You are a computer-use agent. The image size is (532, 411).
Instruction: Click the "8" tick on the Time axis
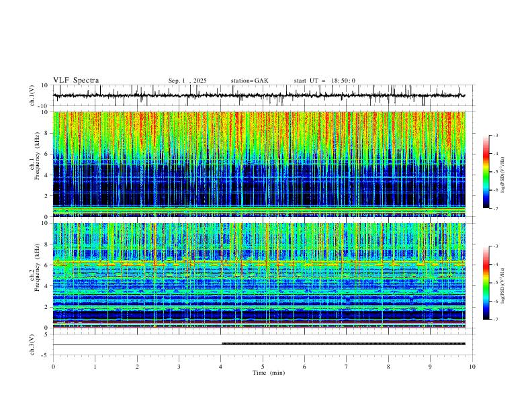[388, 367]
